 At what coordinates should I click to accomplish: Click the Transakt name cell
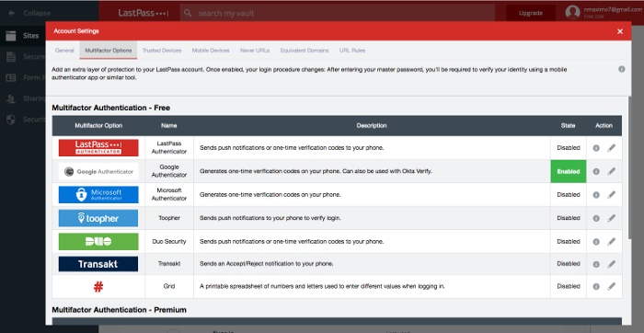point(169,264)
